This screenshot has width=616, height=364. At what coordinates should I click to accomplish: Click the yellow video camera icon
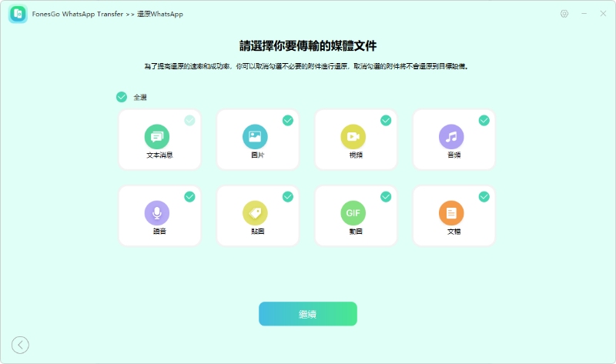tap(353, 137)
